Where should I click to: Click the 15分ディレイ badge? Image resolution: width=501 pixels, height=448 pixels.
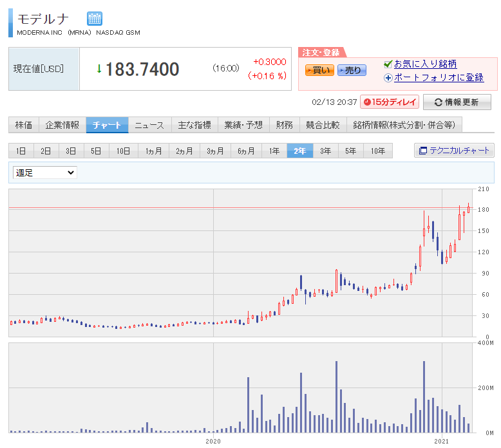pos(390,102)
